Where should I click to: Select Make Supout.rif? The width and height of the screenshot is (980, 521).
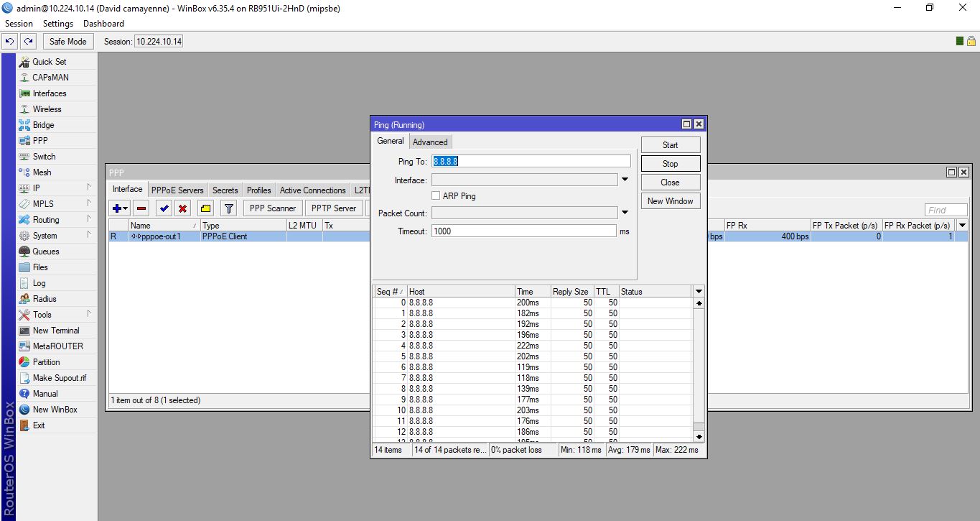[x=59, y=378]
